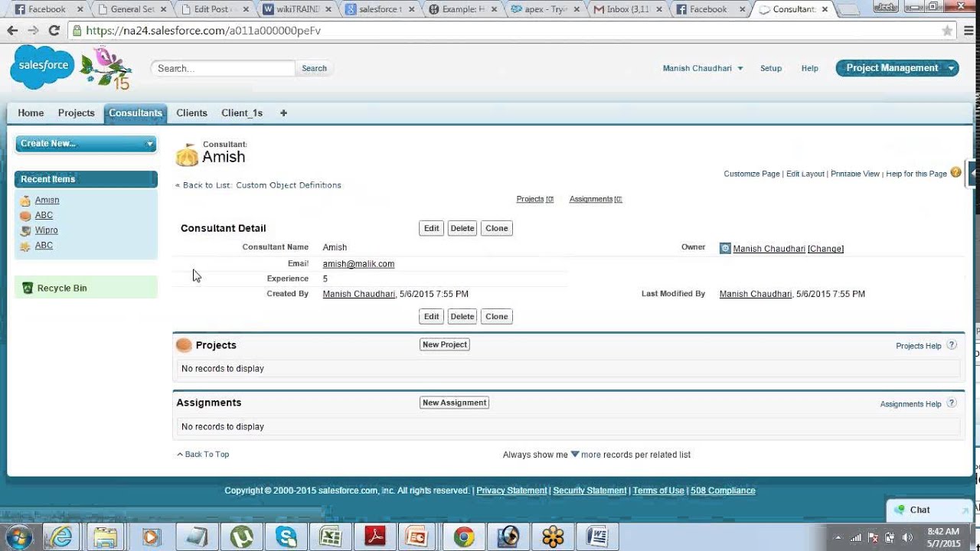Viewport: 980px width, 551px height.
Task: Click the question mark icon beside Assignments Help
Action: click(952, 403)
